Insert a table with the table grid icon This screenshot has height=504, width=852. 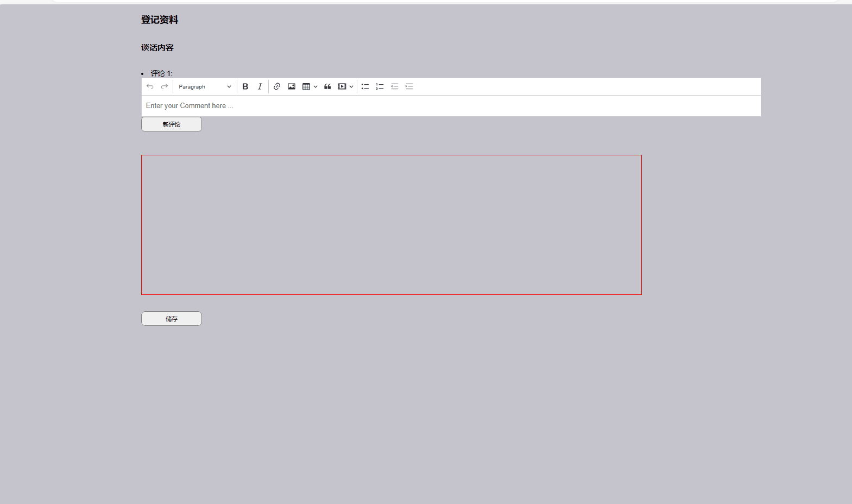[306, 86]
